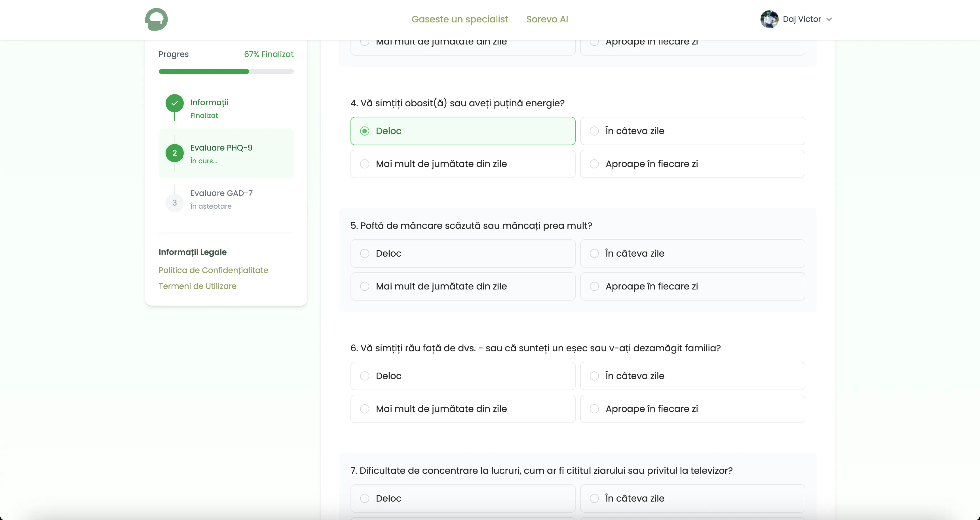Go to Evaluare GAD-7 step
Viewport: 980px width, 520px height.
click(x=221, y=193)
